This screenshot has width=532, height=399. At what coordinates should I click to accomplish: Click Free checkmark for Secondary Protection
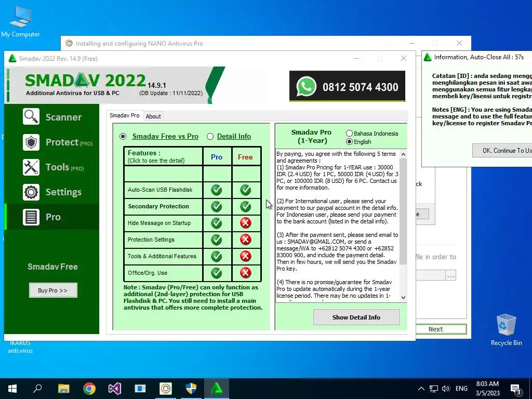(x=245, y=207)
